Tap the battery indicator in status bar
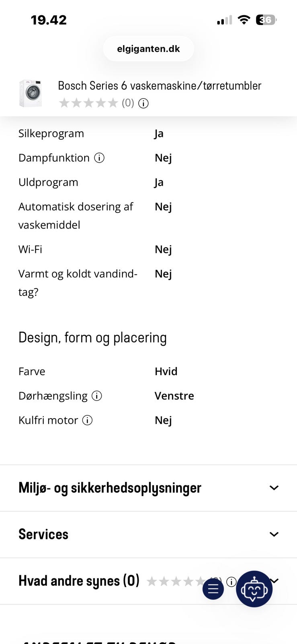This screenshot has width=297, height=644. (x=266, y=20)
